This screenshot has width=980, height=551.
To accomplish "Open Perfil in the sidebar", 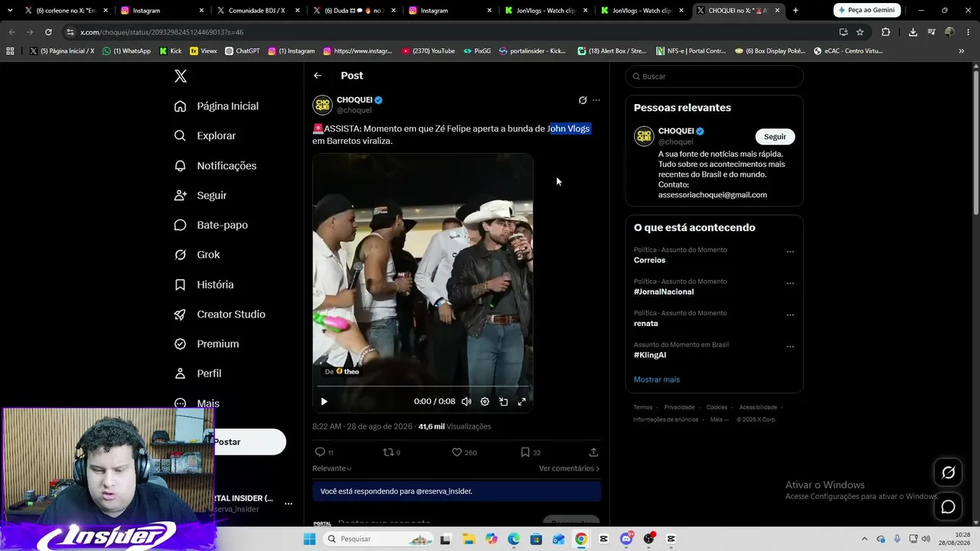I will tap(198, 373).
